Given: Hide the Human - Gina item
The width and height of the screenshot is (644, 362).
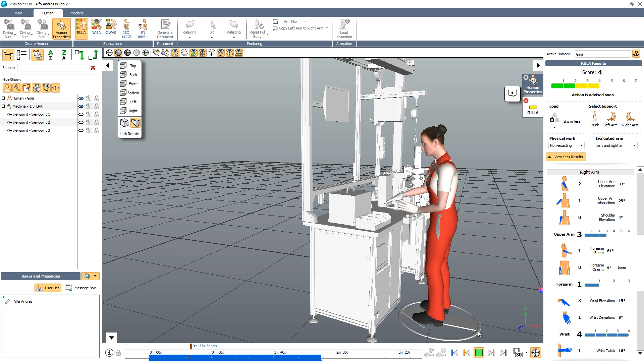Looking at the screenshot, I should pyautogui.click(x=81, y=98).
